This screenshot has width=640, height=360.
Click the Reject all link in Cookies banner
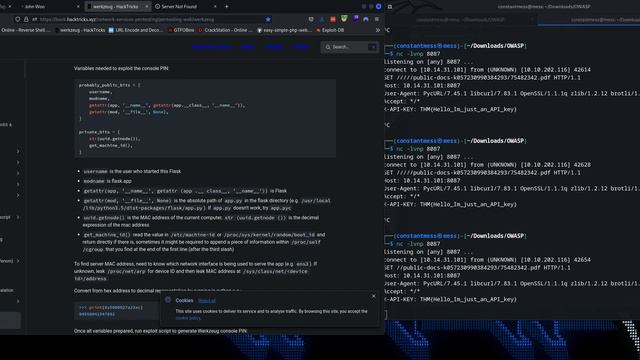coord(207,300)
